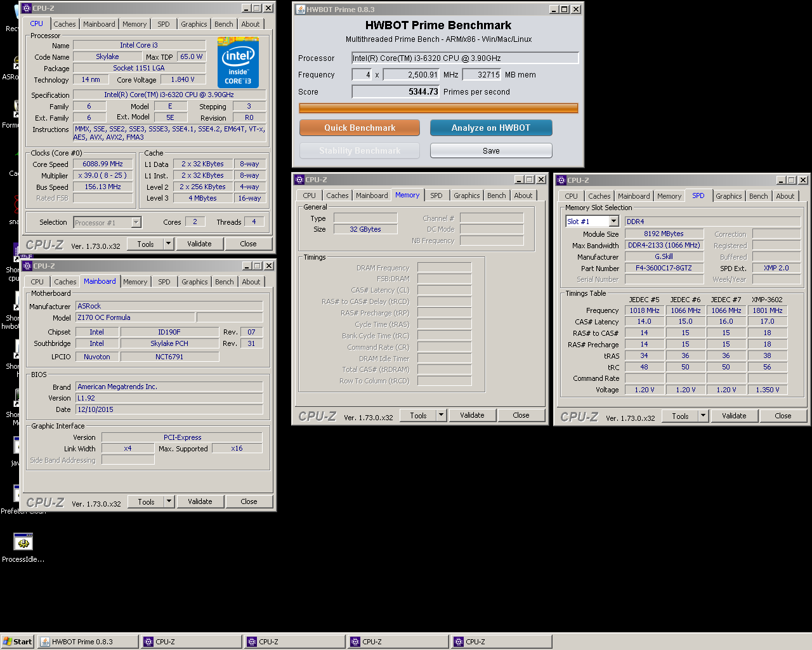
Task: Save the HWBOT Prime result
Action: (491, 150)
